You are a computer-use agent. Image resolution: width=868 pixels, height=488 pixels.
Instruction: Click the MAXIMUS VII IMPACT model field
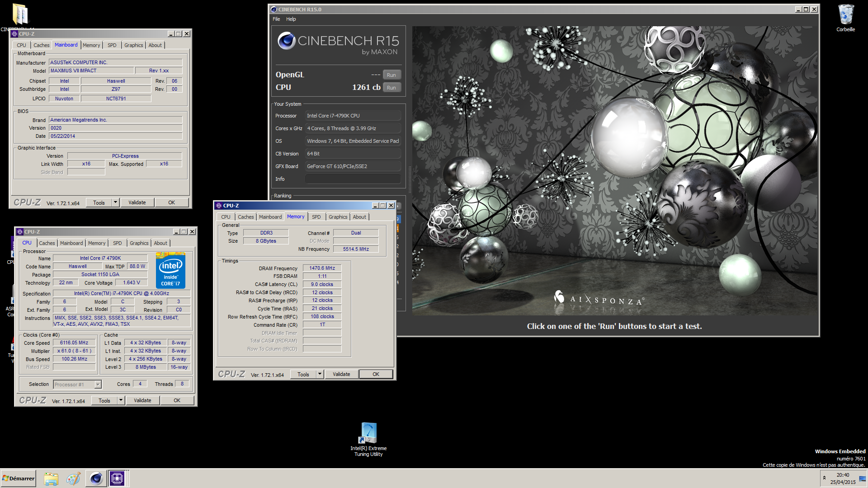(x=91, y=70)
